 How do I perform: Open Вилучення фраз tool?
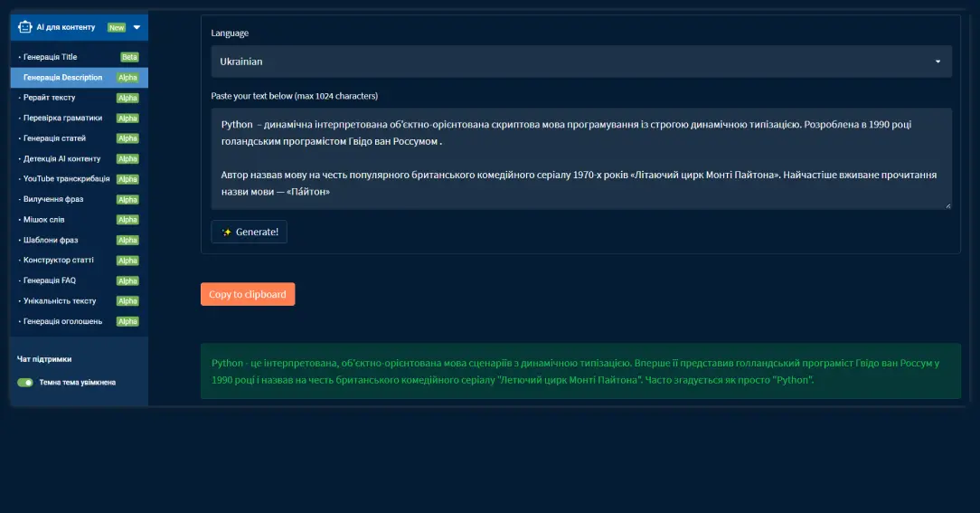tap(80, 200)
